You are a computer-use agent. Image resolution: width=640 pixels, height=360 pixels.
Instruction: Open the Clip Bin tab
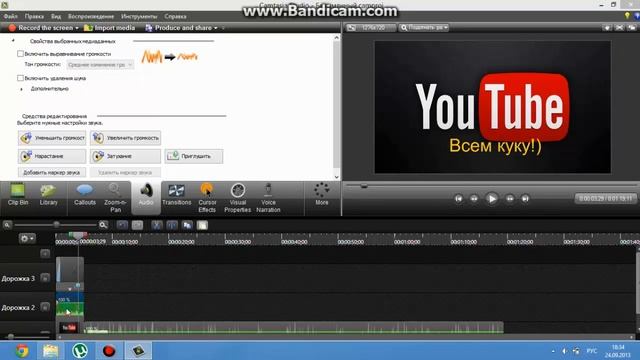(18, 195)
